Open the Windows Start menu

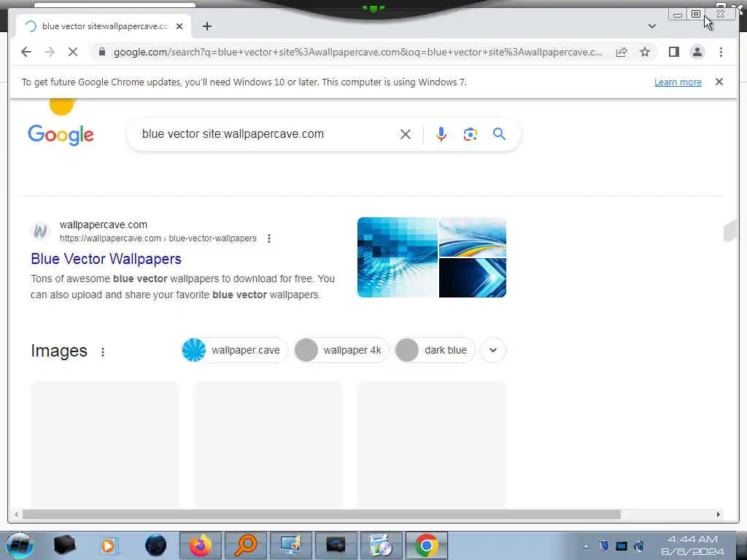[20, 545]
